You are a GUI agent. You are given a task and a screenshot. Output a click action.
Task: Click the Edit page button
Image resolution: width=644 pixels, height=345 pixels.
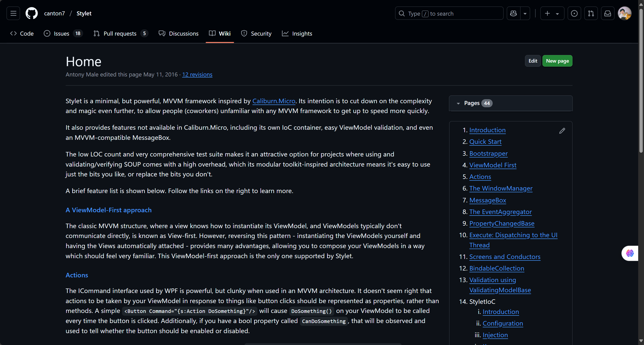533,61
